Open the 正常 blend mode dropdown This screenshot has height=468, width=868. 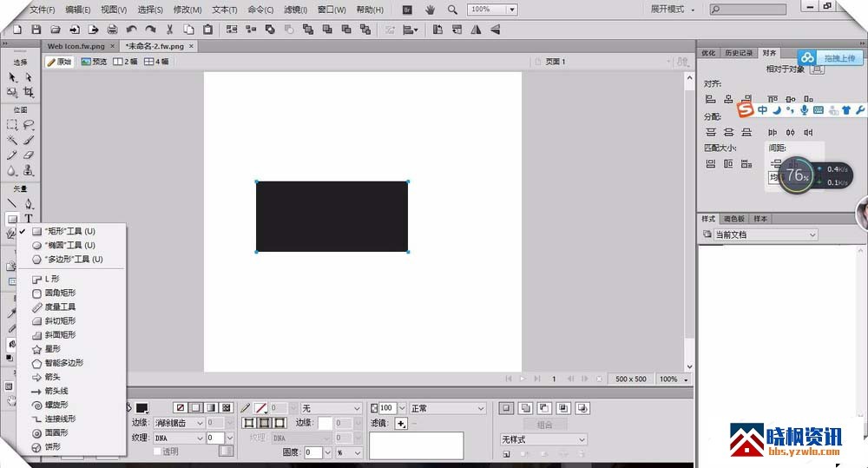(447, 408)
